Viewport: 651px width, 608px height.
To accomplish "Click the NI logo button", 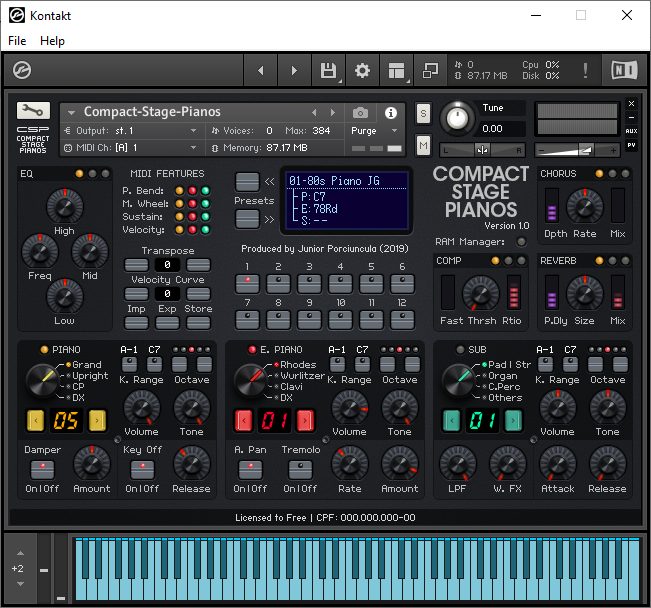I will pyautogui.click(x=624, y=70).
